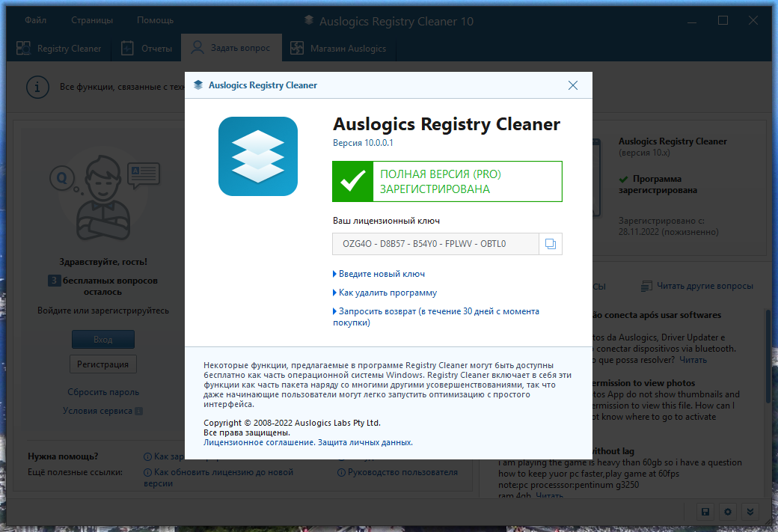The image size is (778, 532).
Task: Click the info circle icon in main window
Action: pyautogui.click(x=37, y=88)
